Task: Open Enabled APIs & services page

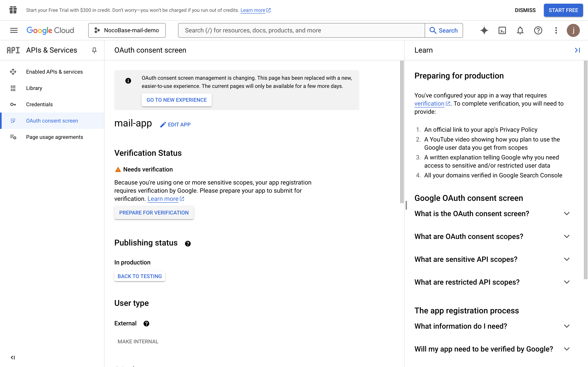Action: point(55,72)
